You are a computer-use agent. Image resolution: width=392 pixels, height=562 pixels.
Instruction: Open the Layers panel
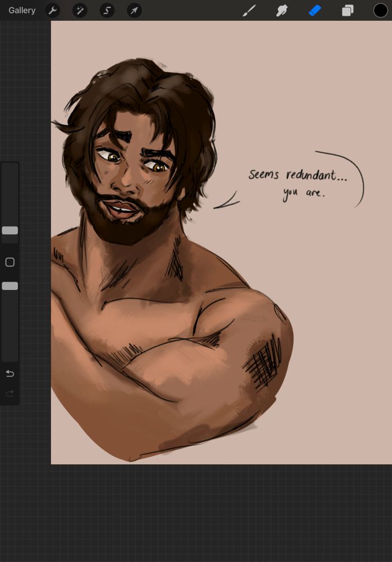click(x=348, y=10)
